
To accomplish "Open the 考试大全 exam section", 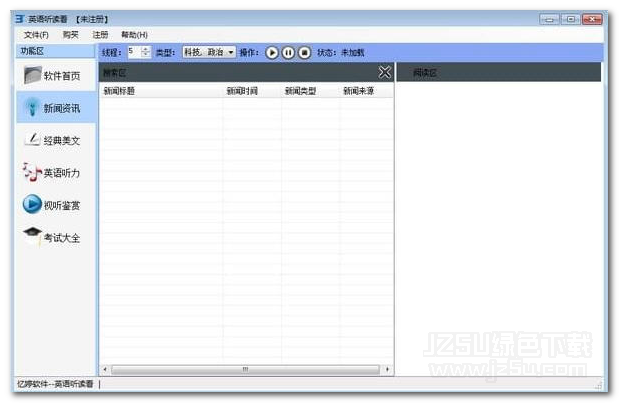I will [x=56, y=238].
